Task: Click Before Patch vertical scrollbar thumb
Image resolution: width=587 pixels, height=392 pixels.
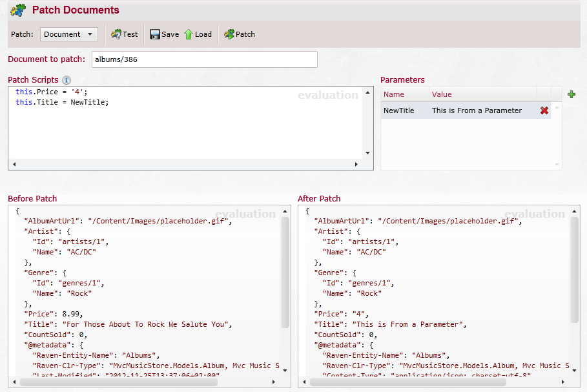Action: tap(285, 273)
